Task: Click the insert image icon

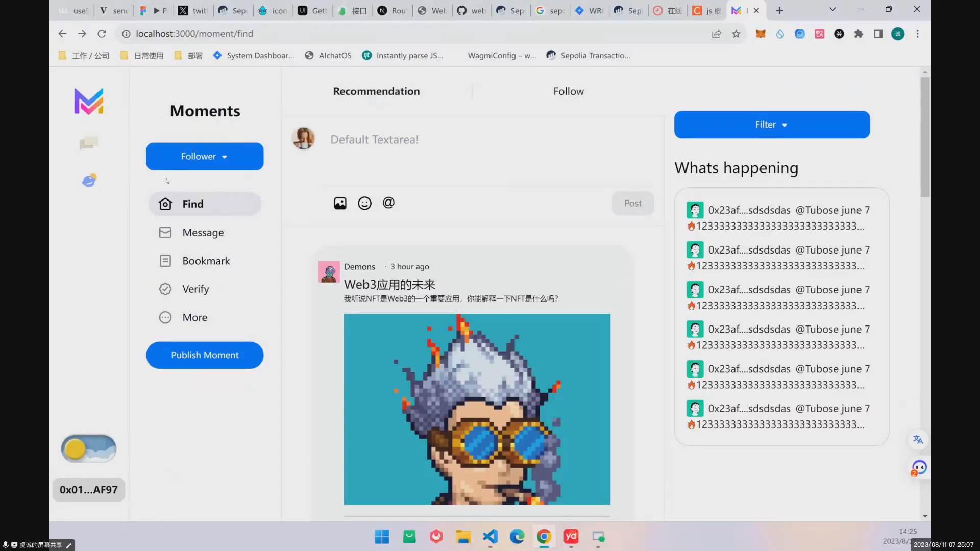Action: (x=340, y=204)
